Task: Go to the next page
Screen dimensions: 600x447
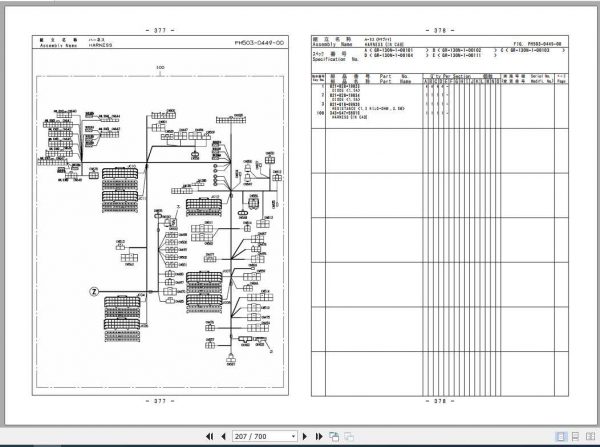Action: point(305,436)
